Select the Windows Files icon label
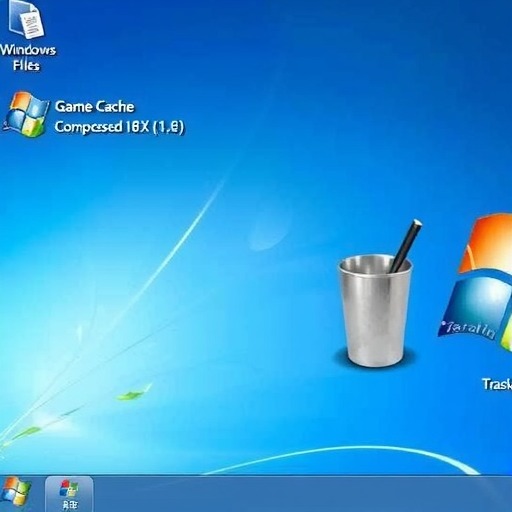The image size is (512, 512). tap(27, 57)
